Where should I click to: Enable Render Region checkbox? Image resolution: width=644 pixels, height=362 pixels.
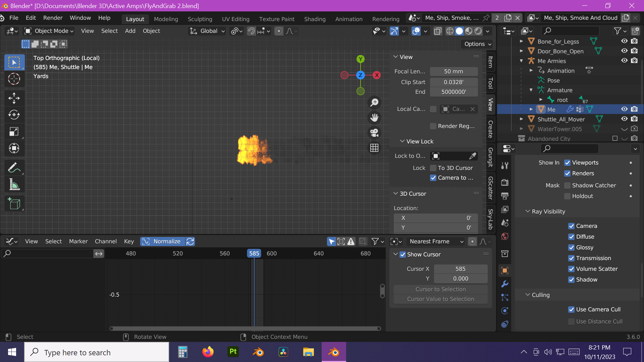click(x=433, y=126)
